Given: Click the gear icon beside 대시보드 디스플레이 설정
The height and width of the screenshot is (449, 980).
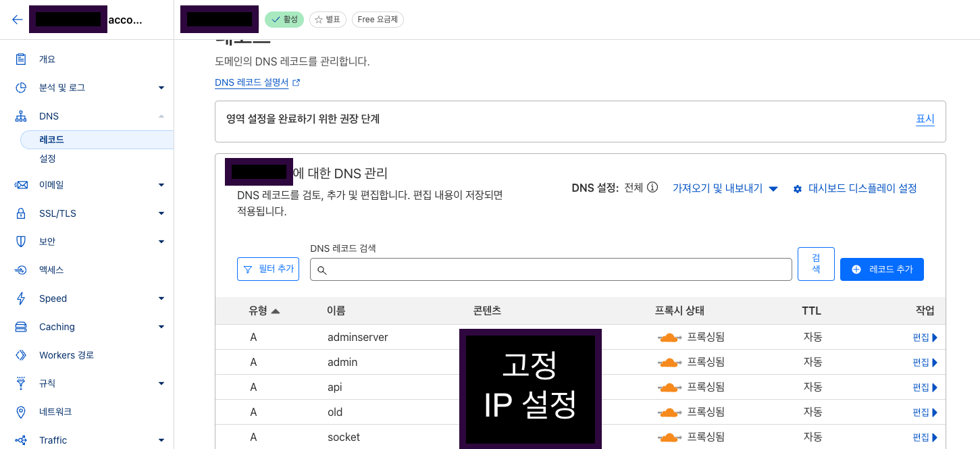Looking at the screenshot, I should (x=797, y=188).
